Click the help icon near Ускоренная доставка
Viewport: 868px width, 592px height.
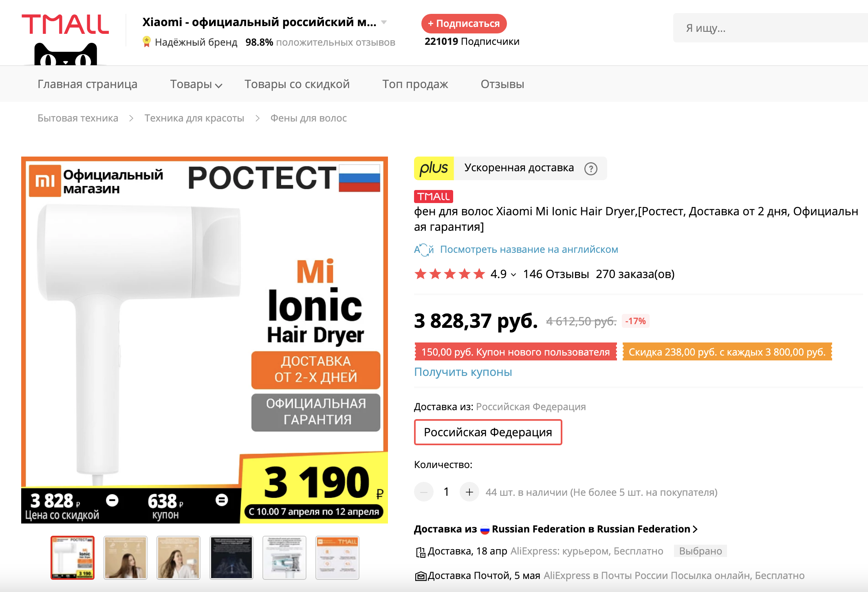pyautogui.click(x=590, y=168)
